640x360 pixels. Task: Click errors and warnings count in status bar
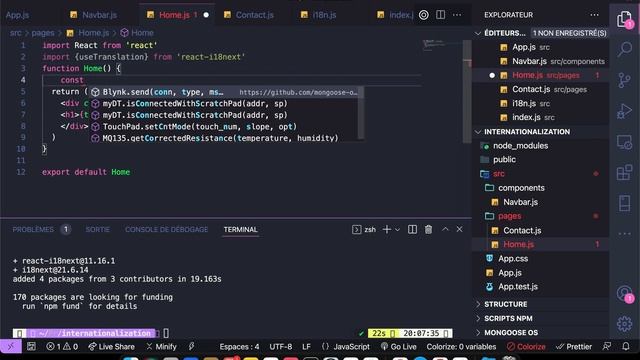click(x=62, y=347)
